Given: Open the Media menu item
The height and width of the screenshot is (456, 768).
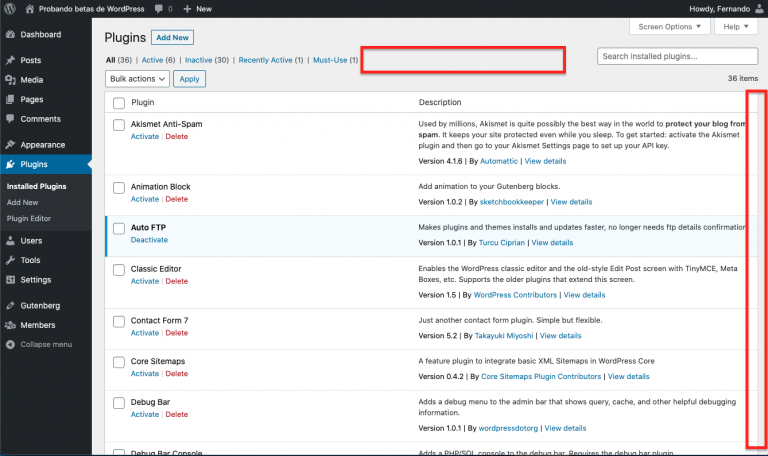Looking at the screenshot, I should [x=31, y=80].
